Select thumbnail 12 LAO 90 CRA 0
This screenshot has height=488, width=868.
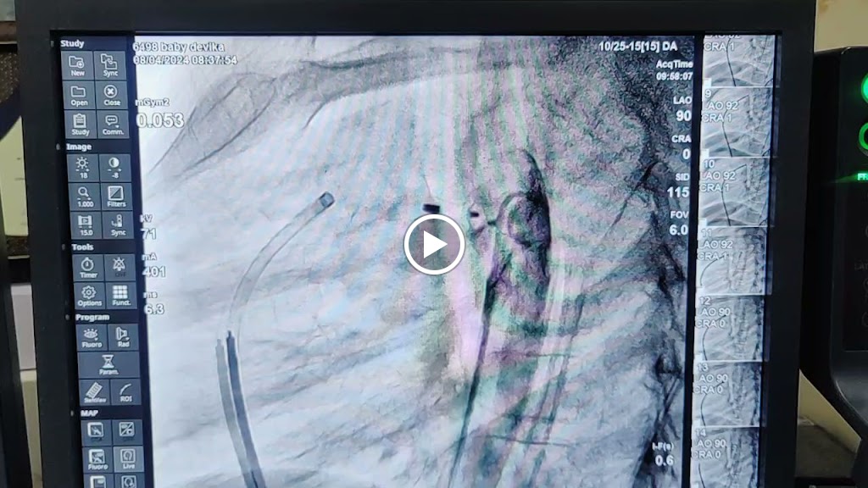729,329
